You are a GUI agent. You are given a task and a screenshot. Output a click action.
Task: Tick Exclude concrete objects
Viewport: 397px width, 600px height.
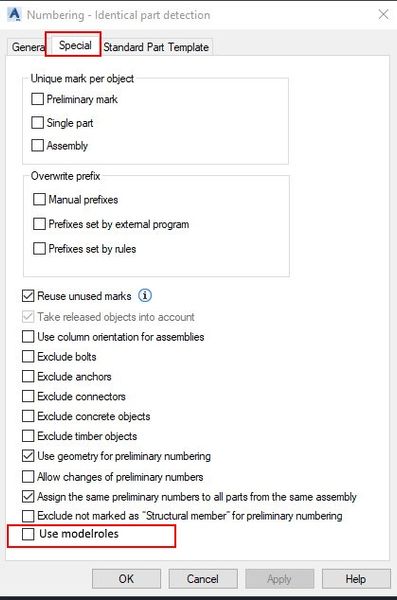(x=28, y=416)
